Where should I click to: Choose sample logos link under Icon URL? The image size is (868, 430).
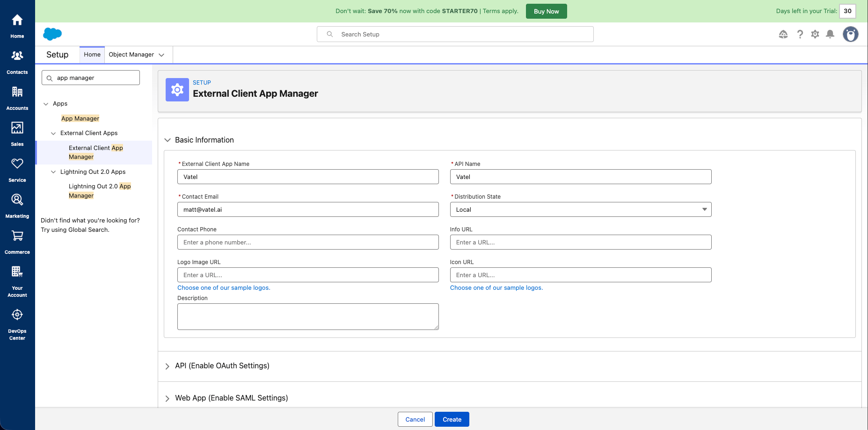coord(496,288)
